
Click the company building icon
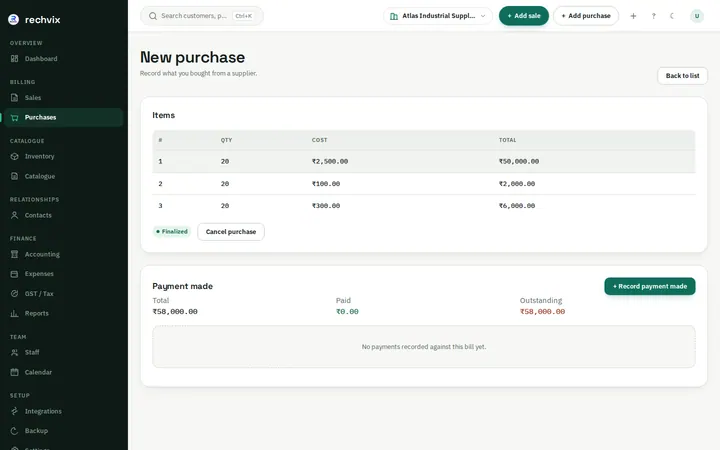[394, 16]
